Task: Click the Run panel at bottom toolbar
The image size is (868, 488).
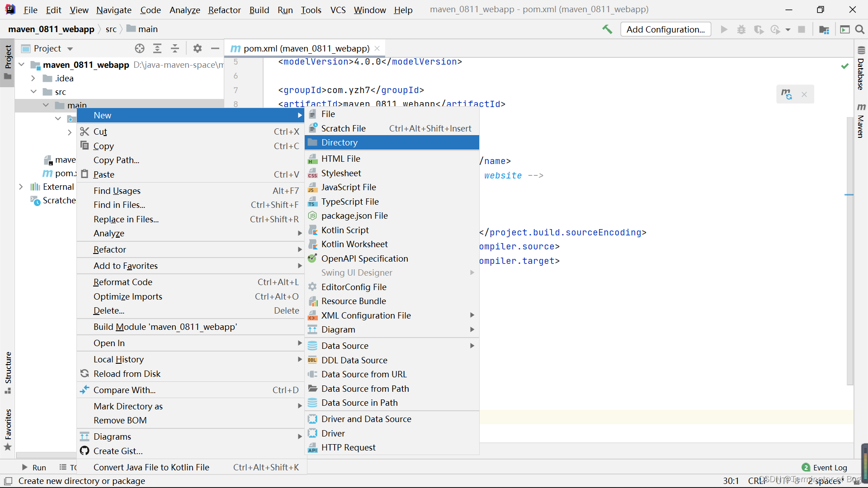Action: pos(33,467)
